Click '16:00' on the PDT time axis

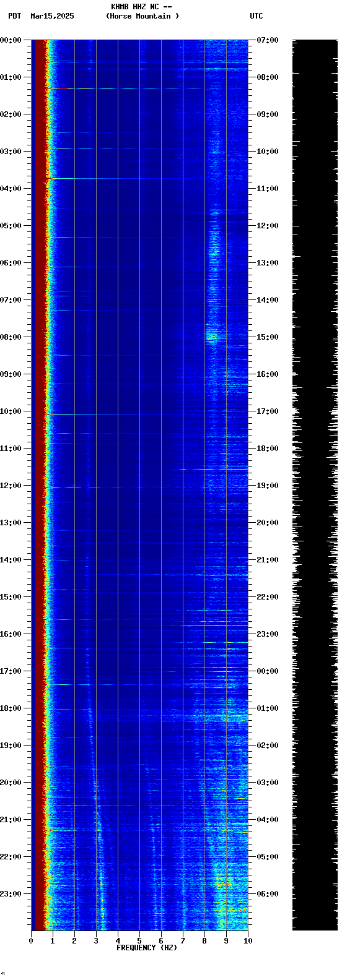pos(11,634)
